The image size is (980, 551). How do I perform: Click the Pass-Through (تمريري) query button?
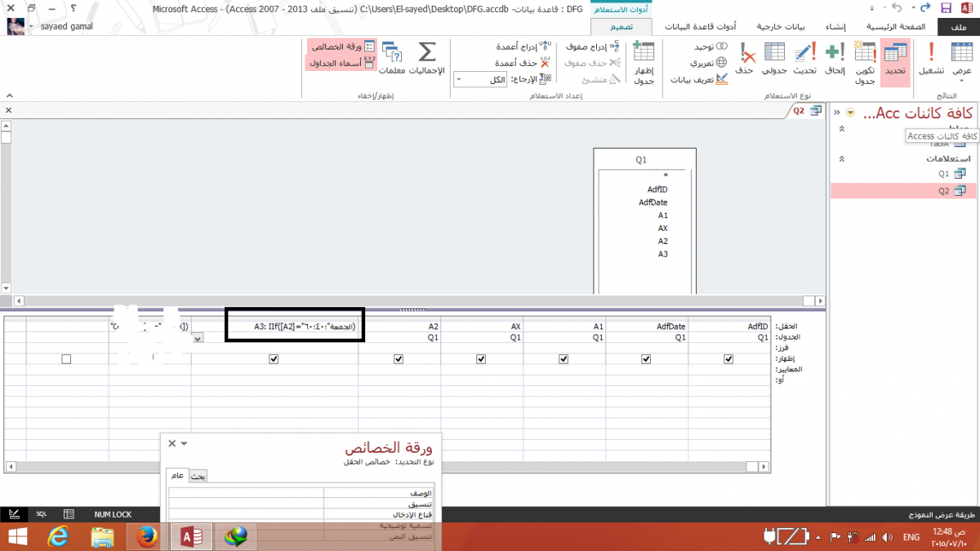pyautogui.click(x=707, y=63)
